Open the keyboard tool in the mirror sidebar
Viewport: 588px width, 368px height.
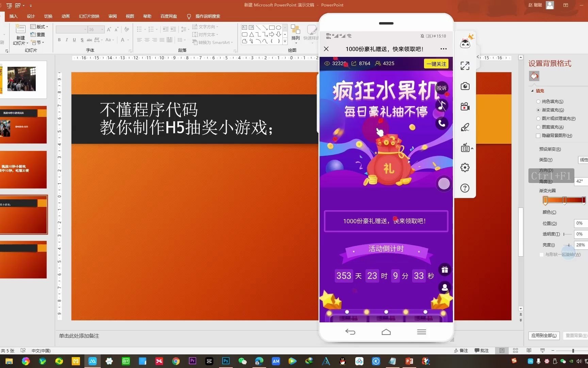tap(465, 148)
